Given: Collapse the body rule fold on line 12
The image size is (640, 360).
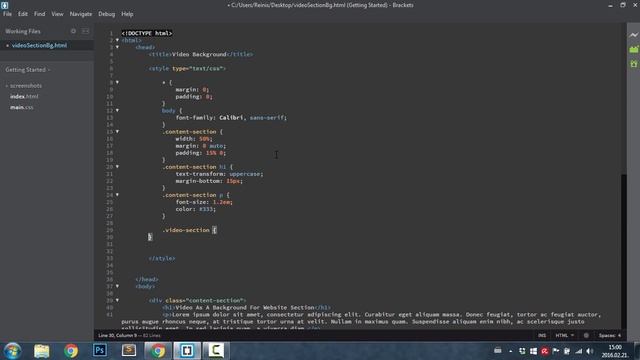Looking at the screenshot, I should coord(118,110).
